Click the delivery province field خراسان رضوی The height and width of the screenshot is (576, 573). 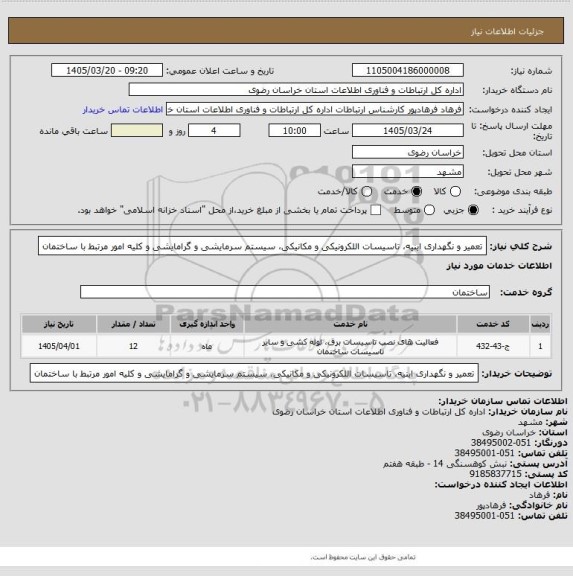pyautogui.click(x=408, y=152)
